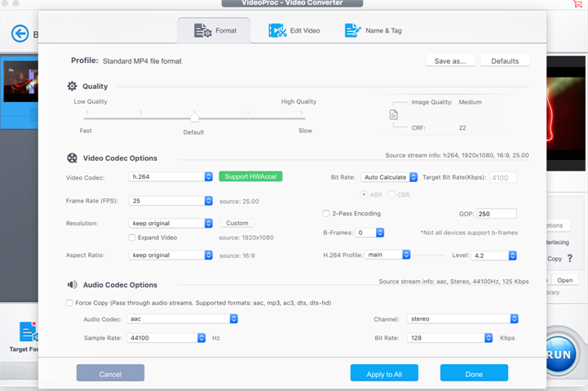Enable the 2-Pass Encoding checkbox

click(326, 214)
